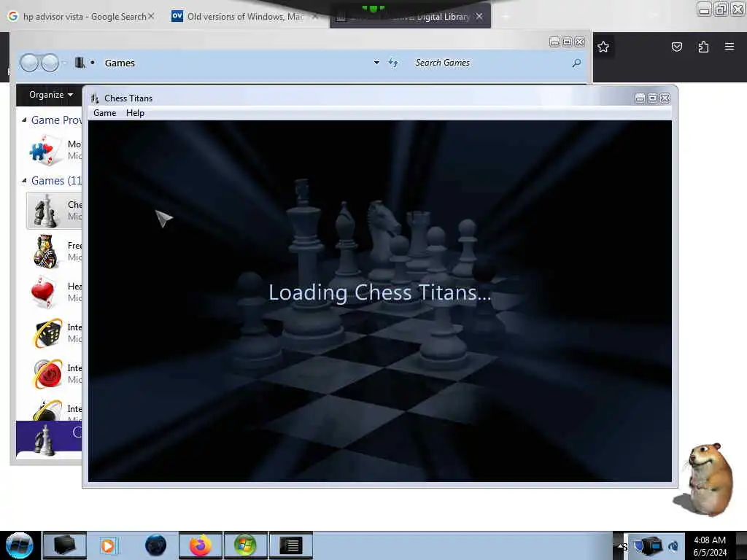Maximize the Chess Titans window
747x560 pixels.
click(653, 98)
